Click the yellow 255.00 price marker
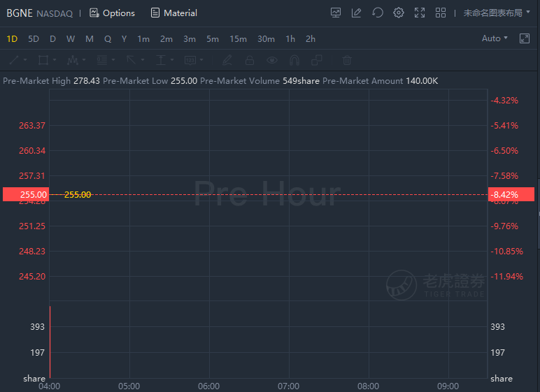The height and width of the screenshot is (392, 540). (78, 195)
